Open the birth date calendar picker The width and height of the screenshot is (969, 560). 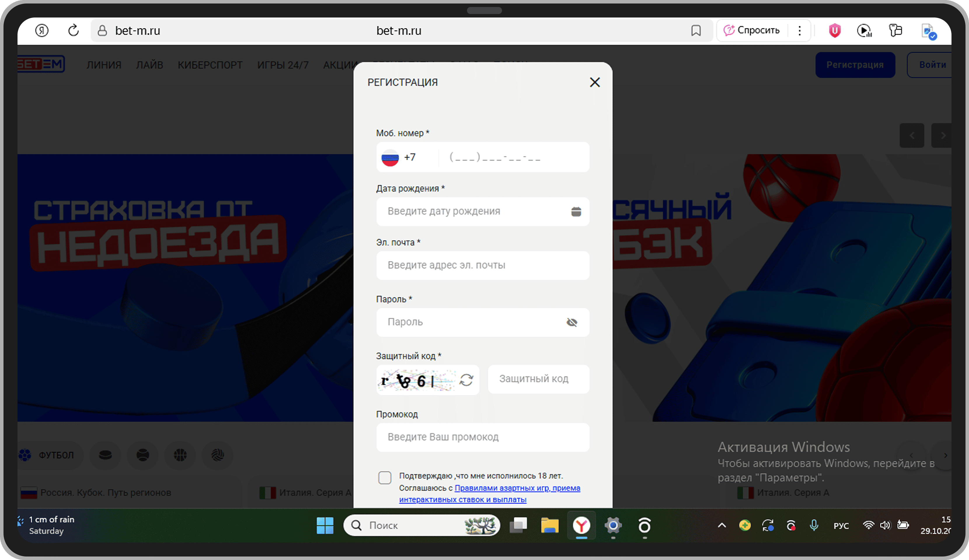coord(576,211)
